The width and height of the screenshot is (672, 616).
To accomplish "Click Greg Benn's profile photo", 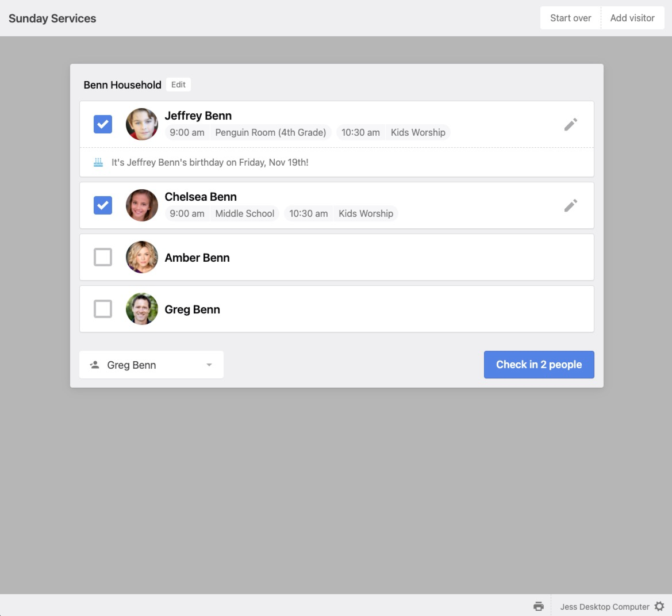I will coord(142,309).
